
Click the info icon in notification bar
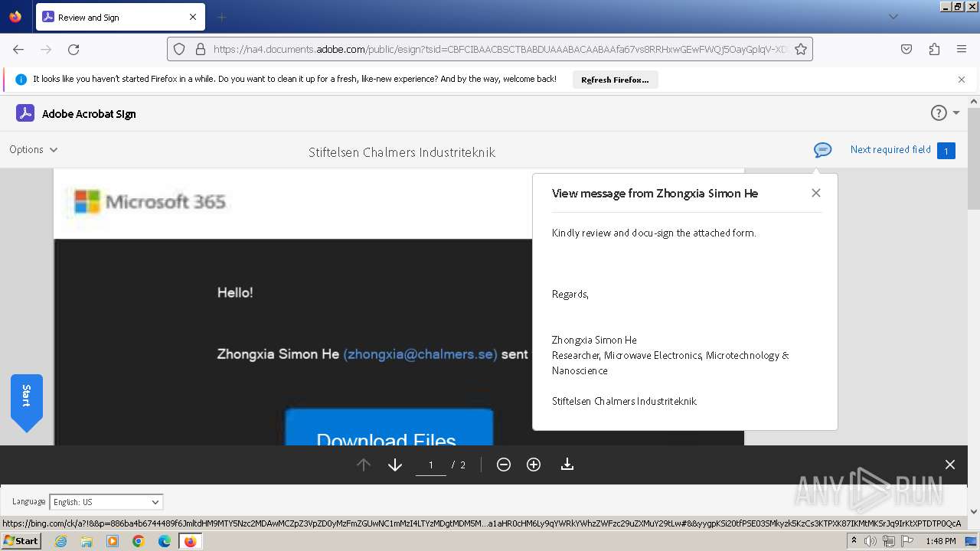pyautogui.click(x=21, y=80)
